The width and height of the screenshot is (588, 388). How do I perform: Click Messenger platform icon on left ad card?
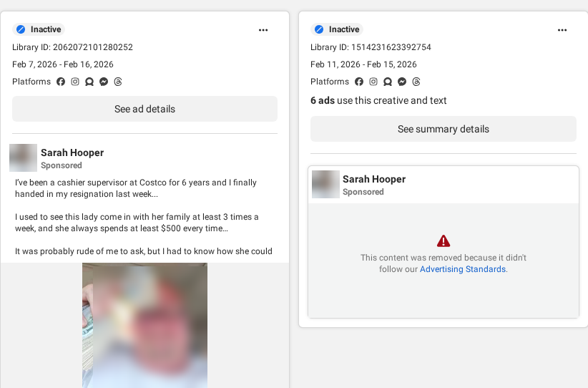pyautogui.click(x=104, y=82)
